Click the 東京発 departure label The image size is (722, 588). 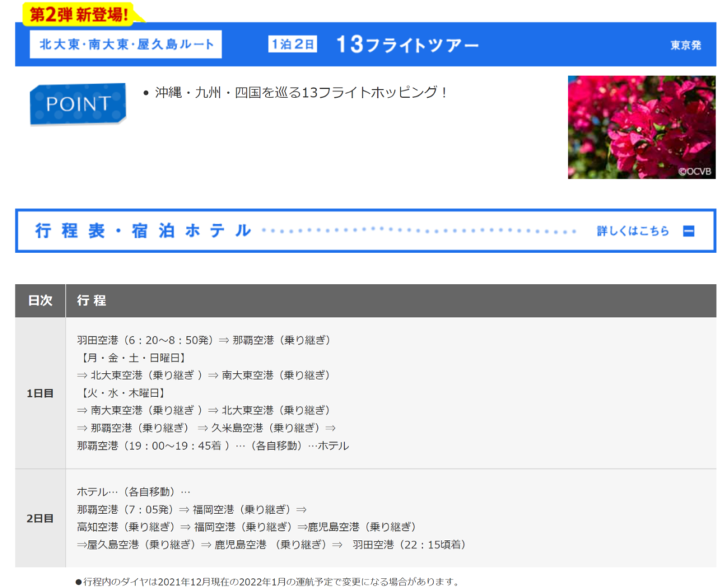(685, 45)
